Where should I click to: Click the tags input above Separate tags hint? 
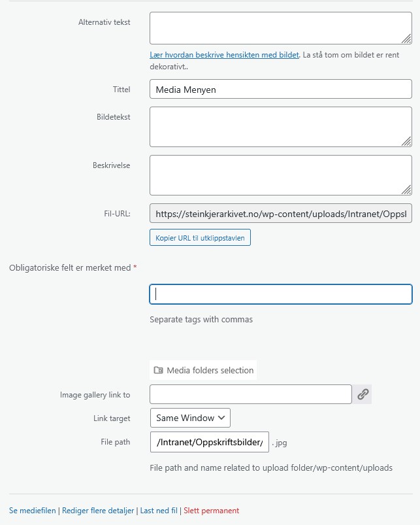[281, 294]
